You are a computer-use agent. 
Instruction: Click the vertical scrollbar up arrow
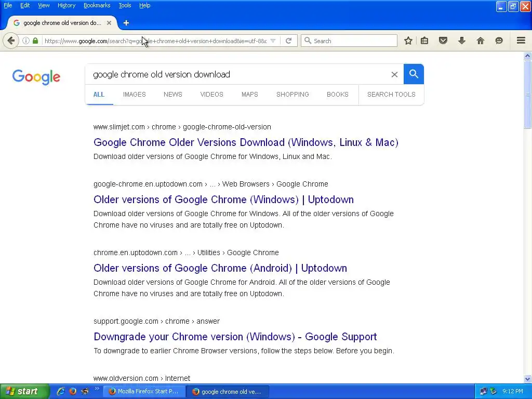click(x=528, y=56)
